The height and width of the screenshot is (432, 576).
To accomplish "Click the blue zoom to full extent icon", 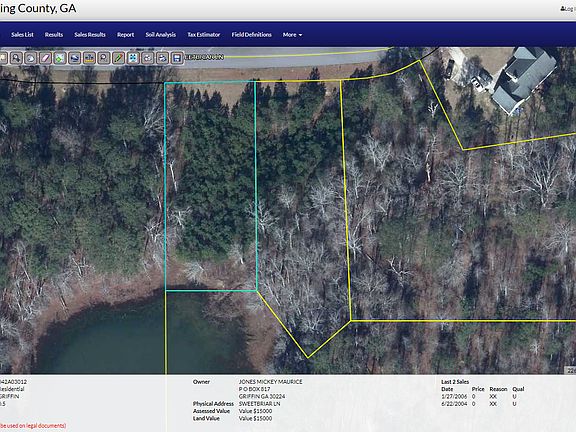I will [x=133, y=58].
